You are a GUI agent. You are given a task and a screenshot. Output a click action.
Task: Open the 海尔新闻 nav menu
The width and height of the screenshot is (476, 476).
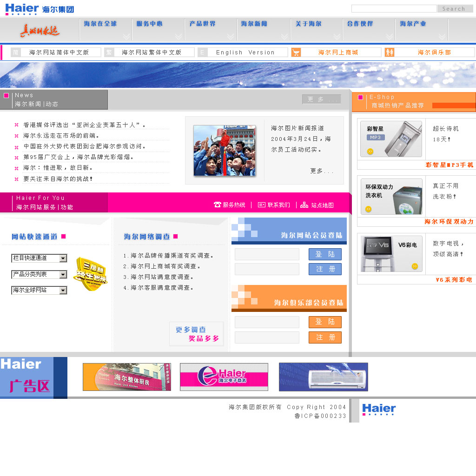(254, 24)
